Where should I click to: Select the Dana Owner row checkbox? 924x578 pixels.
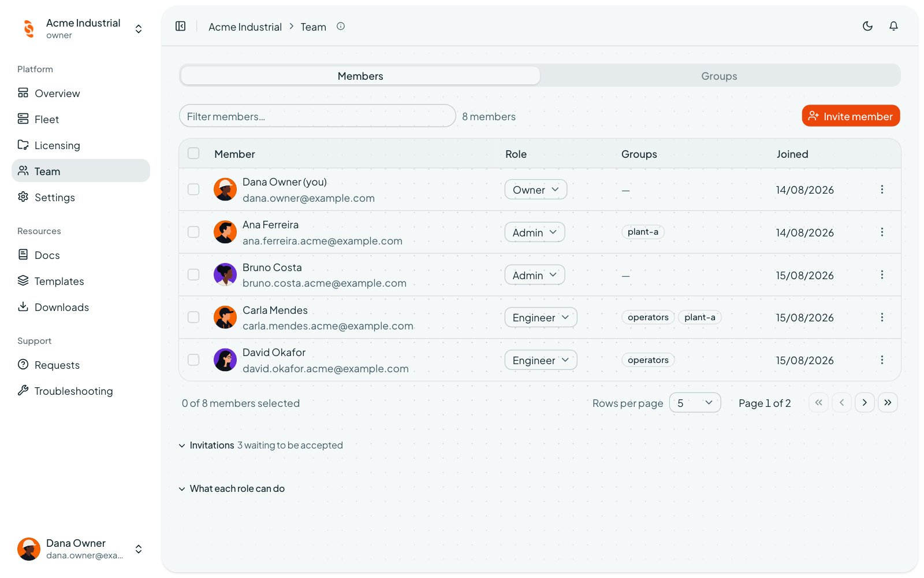[x=193, y=190]
